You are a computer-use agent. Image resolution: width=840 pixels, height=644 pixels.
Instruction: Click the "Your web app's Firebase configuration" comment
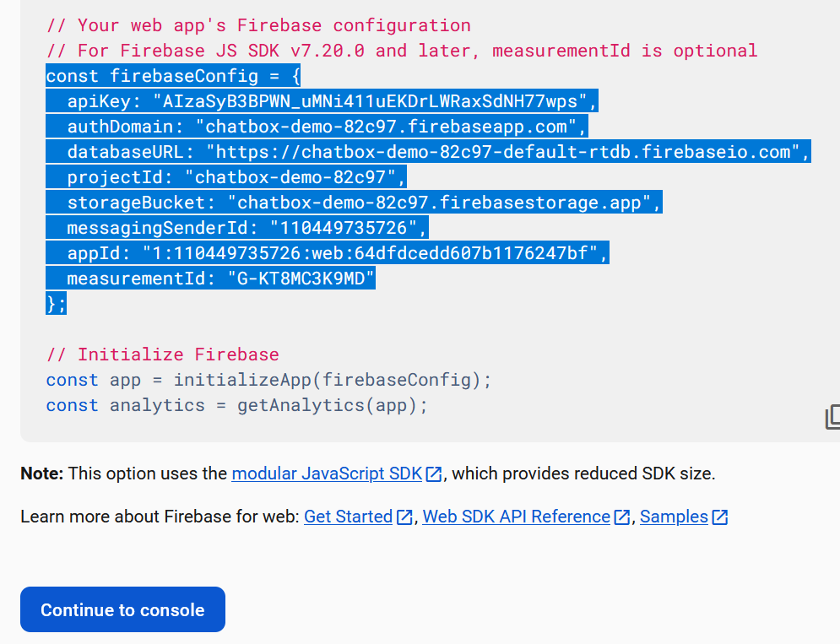(258, 25)
